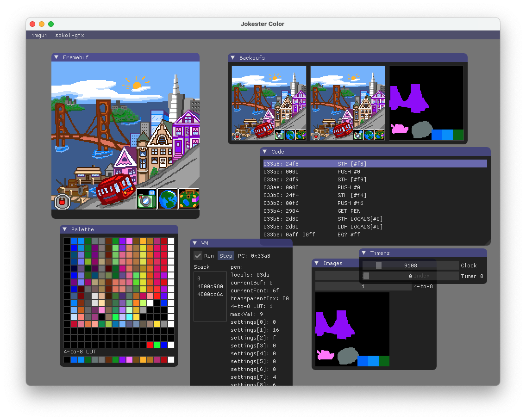The image size is (526, 420).
Task: Select code line 033b4 GET_PEN
Action: click(x=375, y=211)
